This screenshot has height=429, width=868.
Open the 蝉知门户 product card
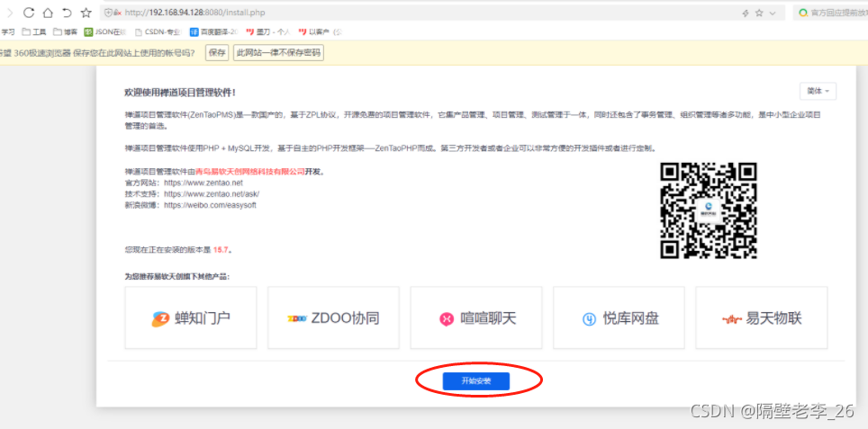190,317
